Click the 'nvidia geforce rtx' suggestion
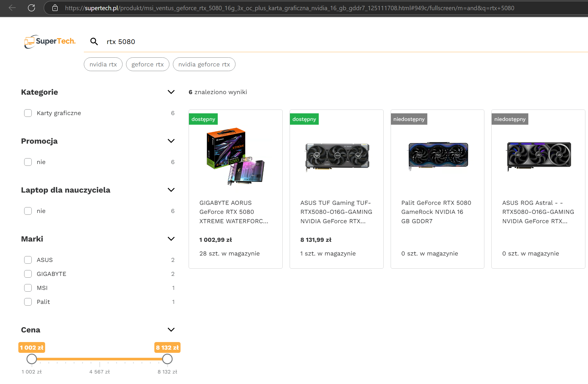 coord(204,64)
